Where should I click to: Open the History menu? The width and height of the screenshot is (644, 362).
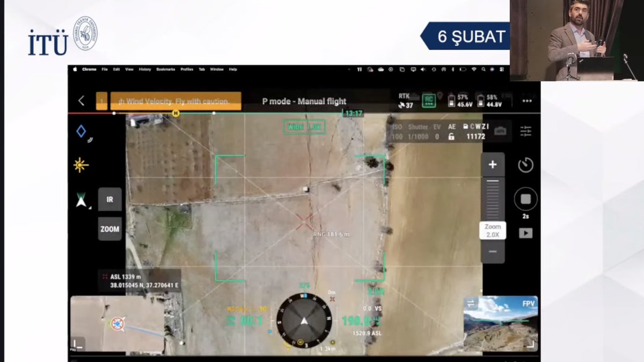click(x=145, y=69)
